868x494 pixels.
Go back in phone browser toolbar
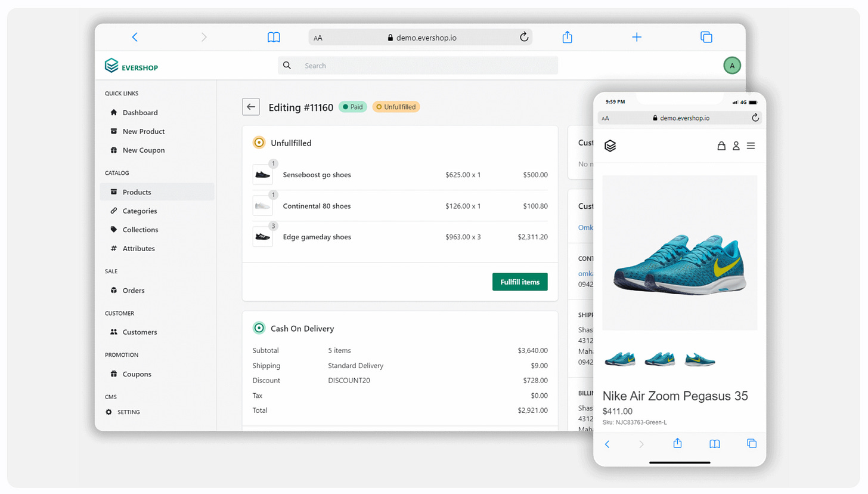[x=607, y=444]
